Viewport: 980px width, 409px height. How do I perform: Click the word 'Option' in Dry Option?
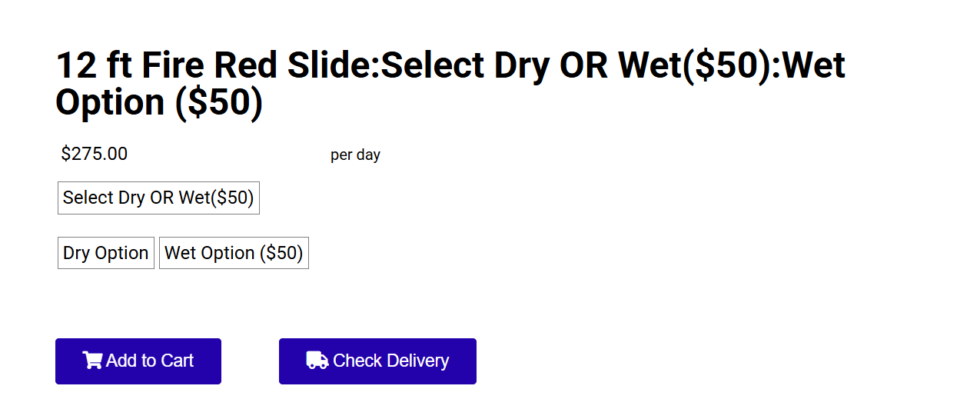point(121,253)
